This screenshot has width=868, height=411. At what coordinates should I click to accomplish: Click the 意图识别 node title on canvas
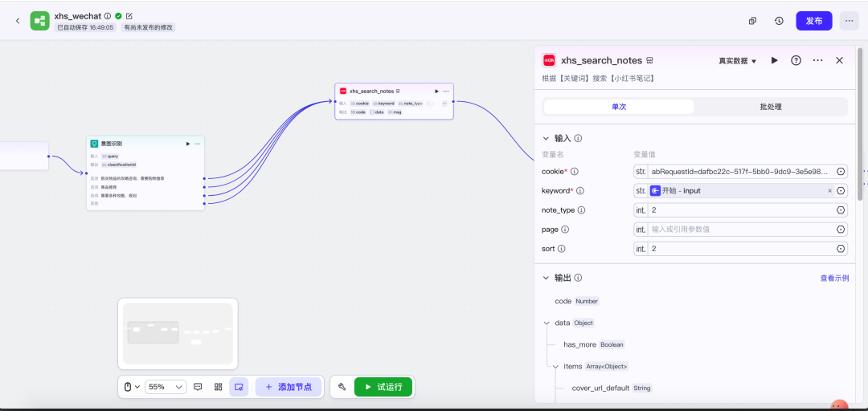point(111,144)
